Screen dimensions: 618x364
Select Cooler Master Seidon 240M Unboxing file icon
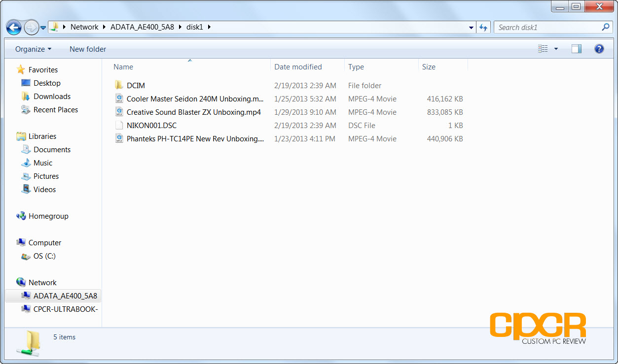(x=119, y=99)
